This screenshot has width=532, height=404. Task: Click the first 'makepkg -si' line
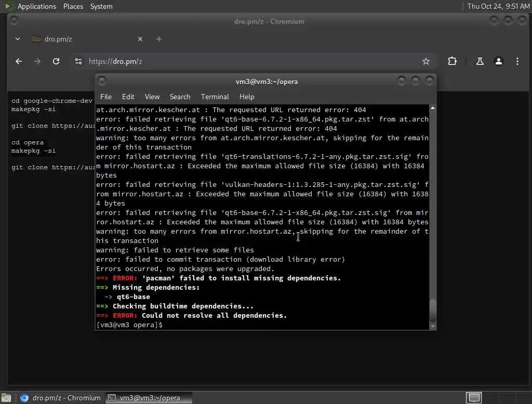pos(33,109)
